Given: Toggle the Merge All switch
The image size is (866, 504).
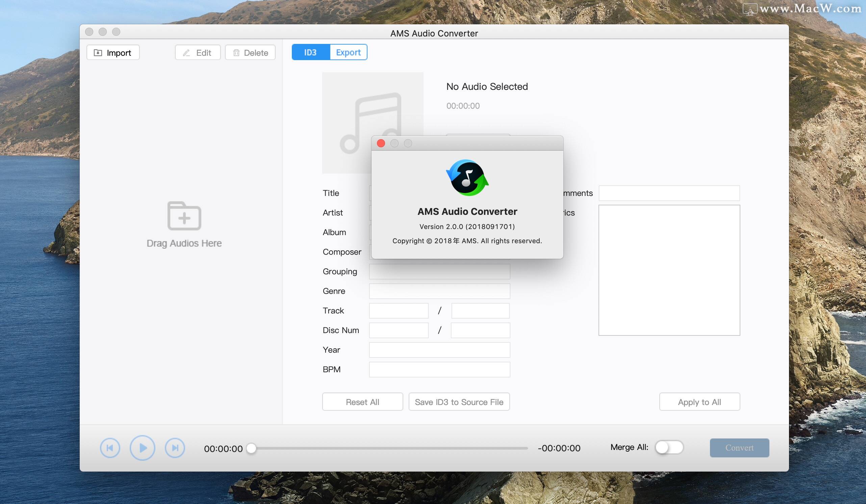Looking at the screenshot, I should coord(669,447).
